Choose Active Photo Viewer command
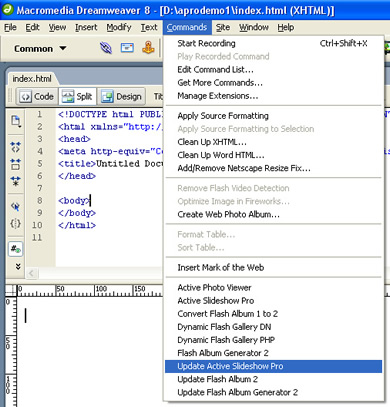Screen dimensions: 390x407 (273, 287)
